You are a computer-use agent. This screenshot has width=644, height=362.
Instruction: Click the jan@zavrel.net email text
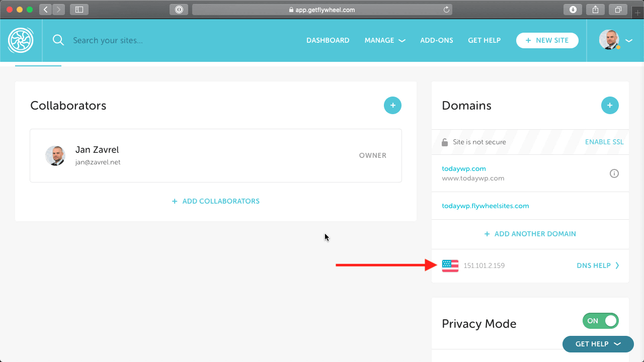[98, 162]
